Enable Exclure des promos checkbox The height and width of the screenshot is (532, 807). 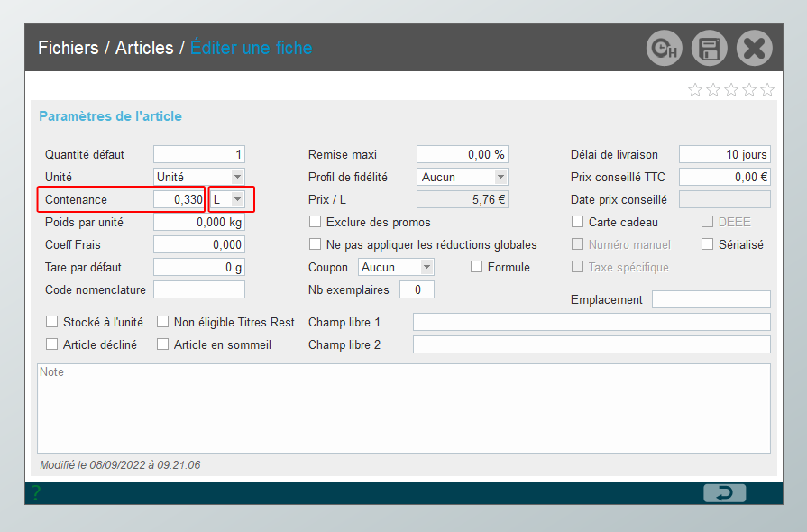[316, 222]
